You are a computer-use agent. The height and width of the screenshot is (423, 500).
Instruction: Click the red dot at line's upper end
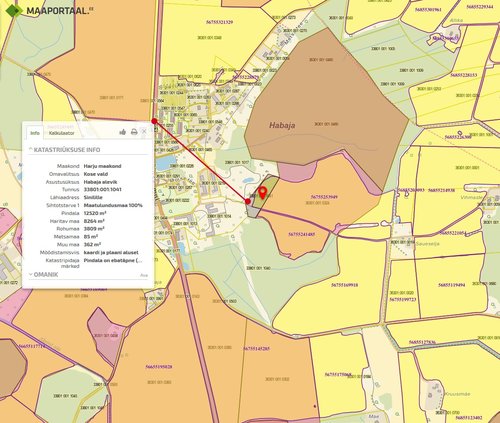click(154, 121)
